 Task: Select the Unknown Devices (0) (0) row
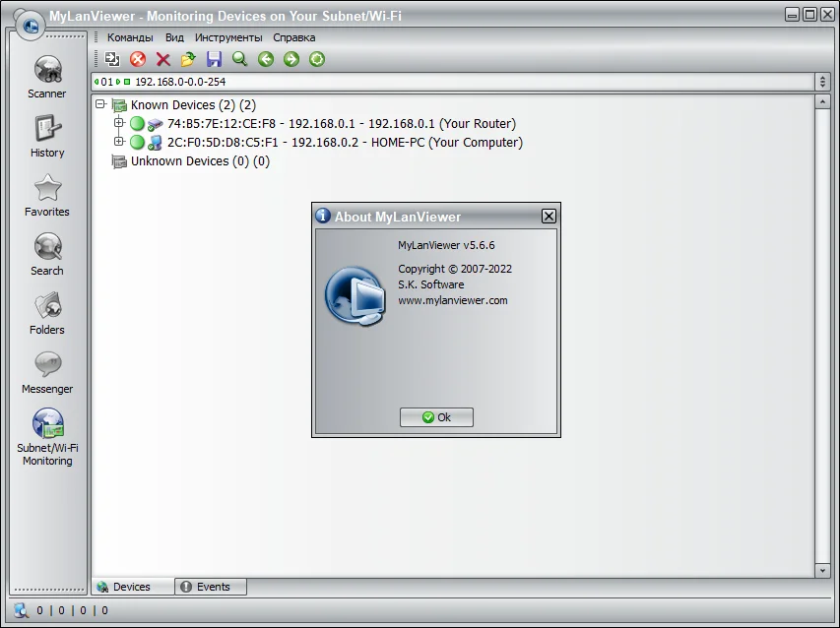pyautogui.click(x=200, y=161)
